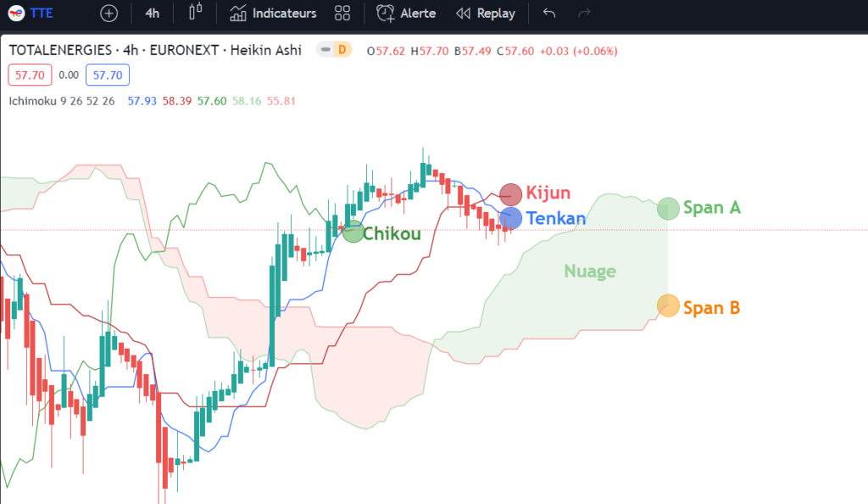Select the chart type (candles) icon
Screen dimensions: 868x504
(x=195, y=13)
